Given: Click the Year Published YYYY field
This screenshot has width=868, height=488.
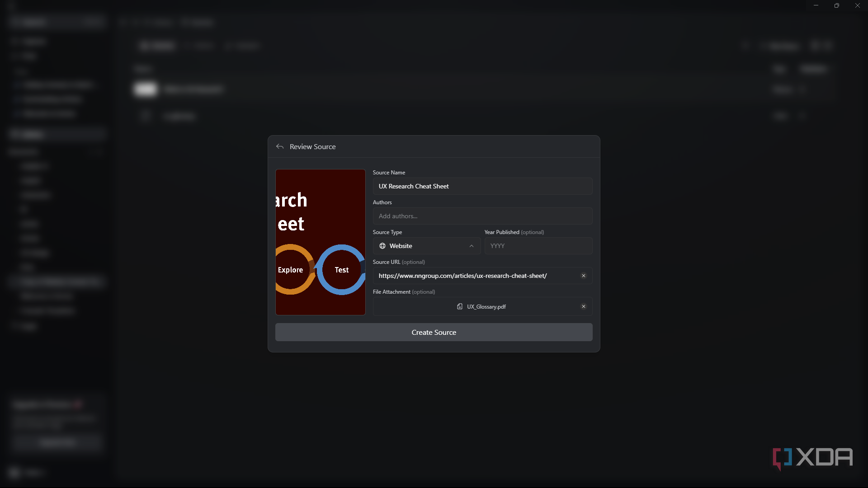Looking at the screenshot, I should pos(538,246).
